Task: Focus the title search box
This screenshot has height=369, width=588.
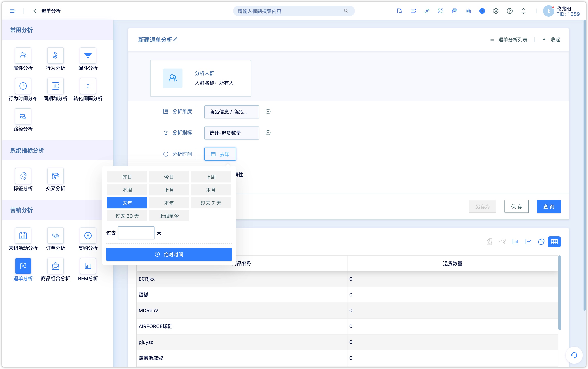Action: tap(294, 11)
